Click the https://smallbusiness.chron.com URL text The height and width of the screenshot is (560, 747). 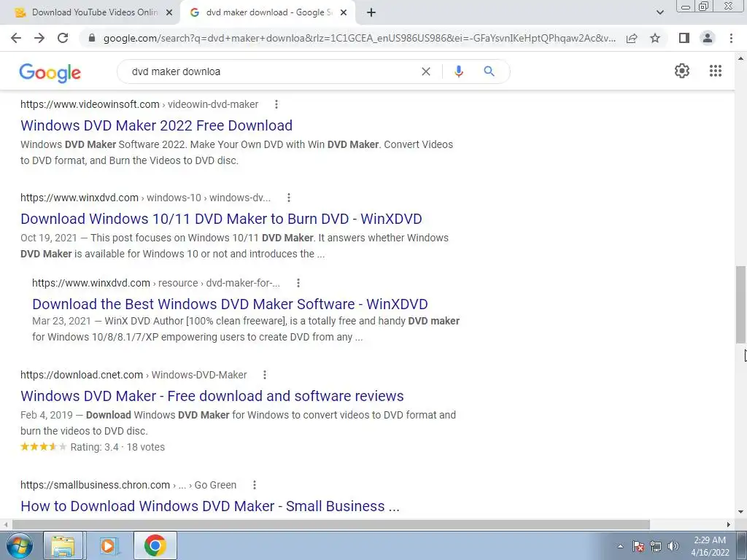(x=96, y=485)
